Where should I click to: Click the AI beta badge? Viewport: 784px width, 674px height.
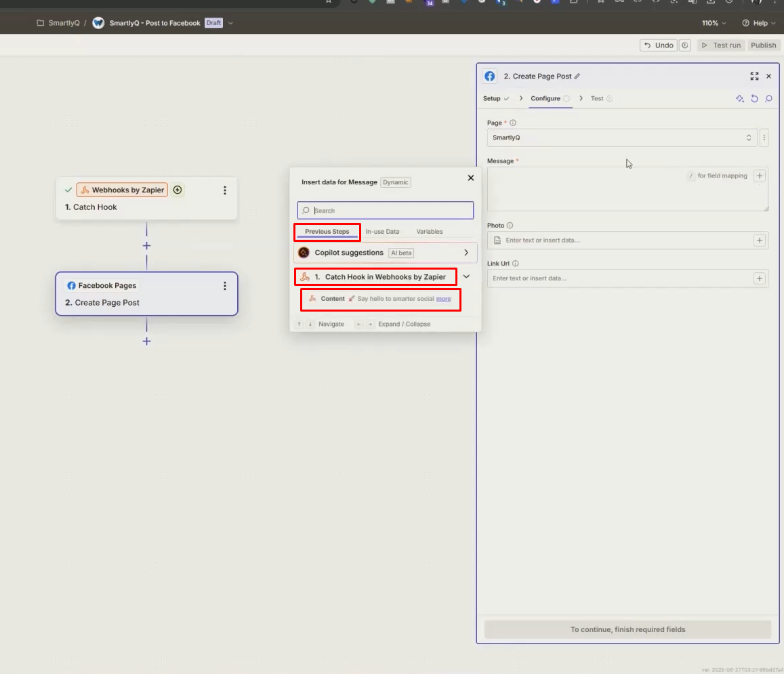(401, 253)
